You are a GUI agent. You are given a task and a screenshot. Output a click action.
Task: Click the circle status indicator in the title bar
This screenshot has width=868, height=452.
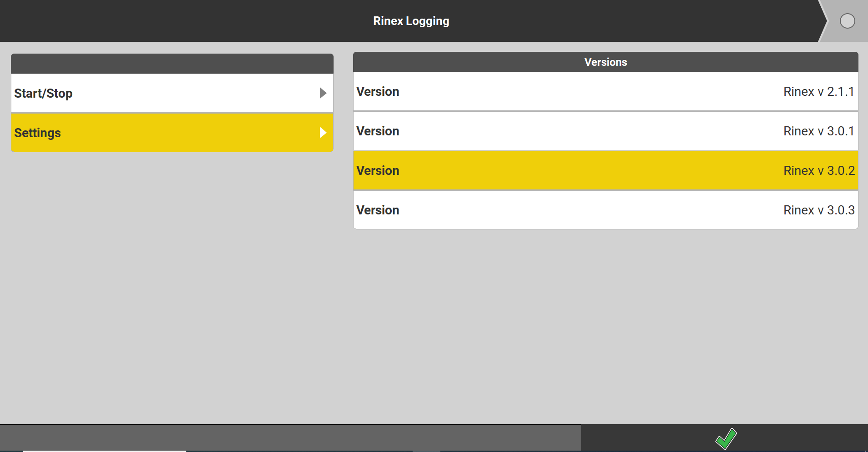pyautogui.click(x=847, y=21)
